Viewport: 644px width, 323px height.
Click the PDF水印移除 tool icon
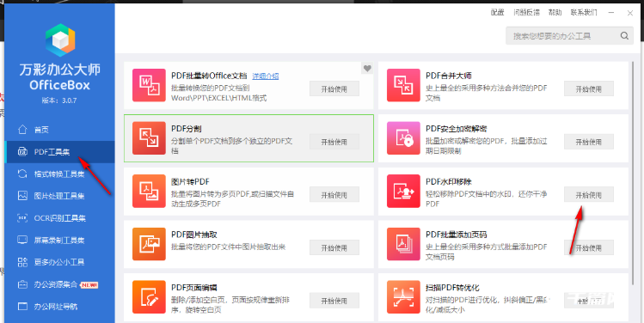(x=403, y=191)
